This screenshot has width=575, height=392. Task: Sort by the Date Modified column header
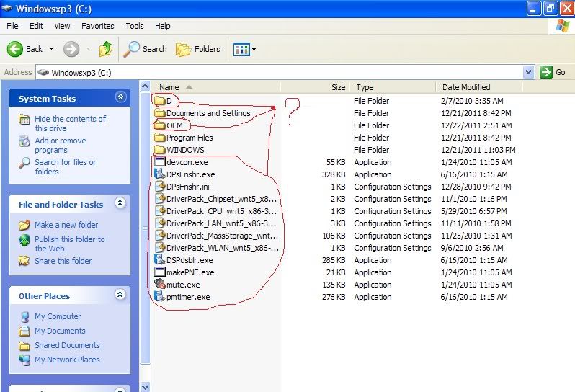[x=479, y=87]
